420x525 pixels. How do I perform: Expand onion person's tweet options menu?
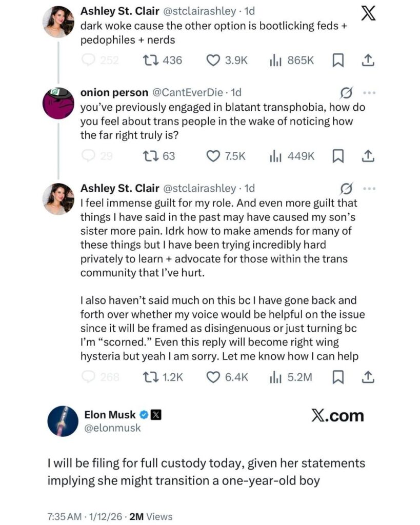point(368,92)
